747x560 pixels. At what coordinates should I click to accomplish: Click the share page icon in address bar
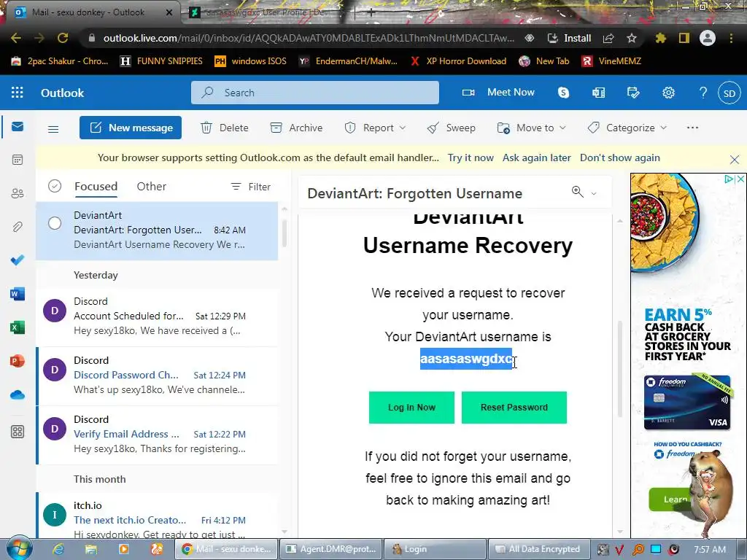click(x=608, y=38)
